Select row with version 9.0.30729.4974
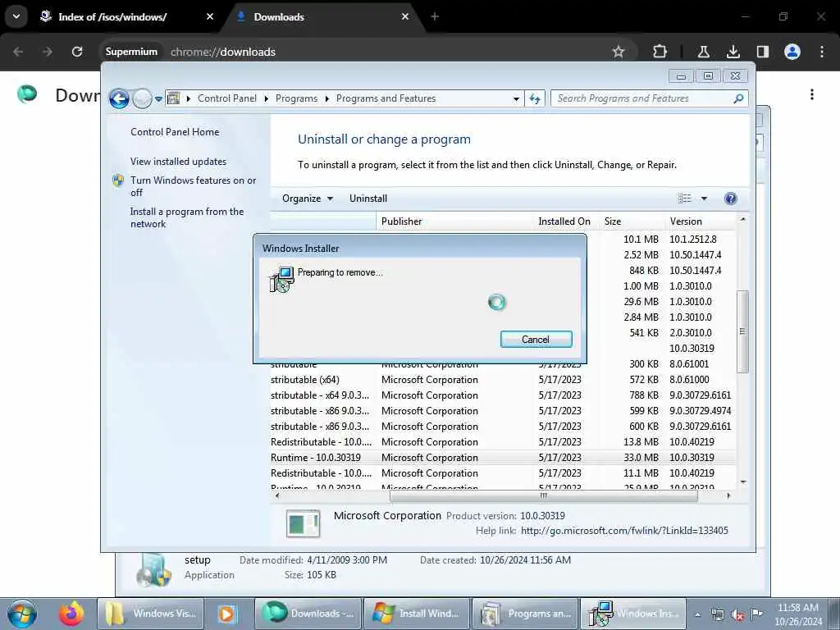This screenshot has height=630, width=840. click(x=503, y=411)
